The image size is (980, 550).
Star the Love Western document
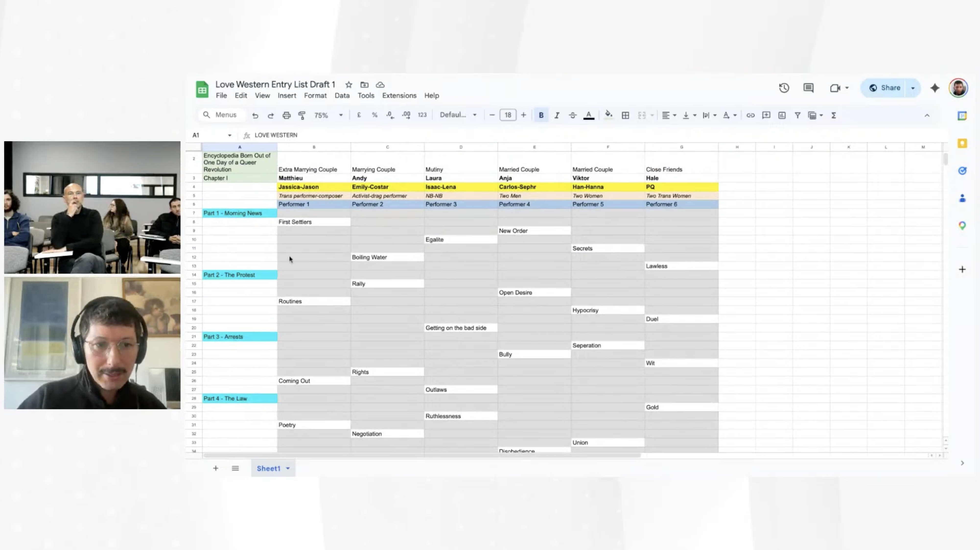tap(349, 84)
